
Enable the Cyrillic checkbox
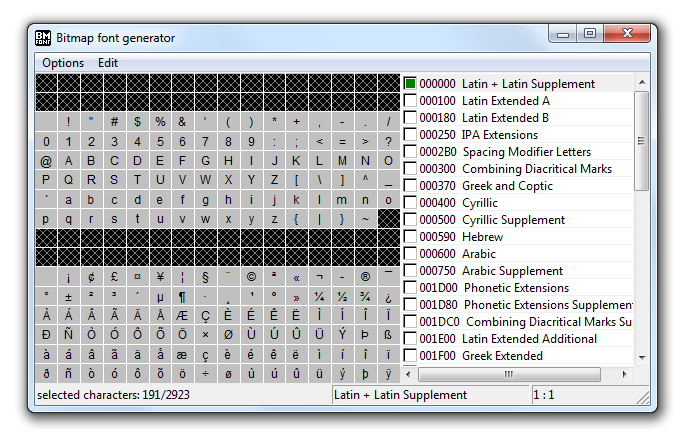410,203
